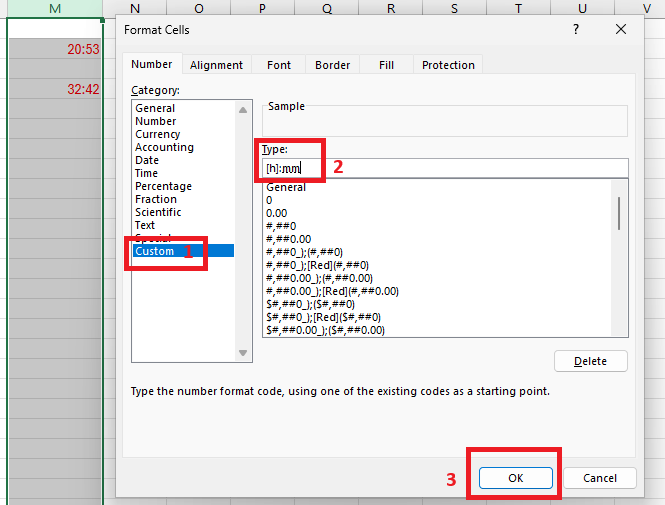This screenshot has width=665, height=505.
Task: Select format #,##0_);[Red](#,##0)
Action: tap(437, 265)
